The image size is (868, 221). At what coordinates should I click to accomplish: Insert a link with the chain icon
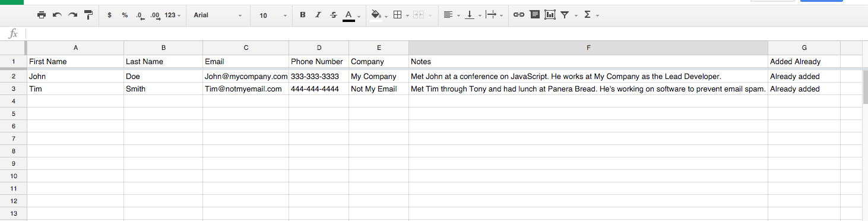(519, 15)
